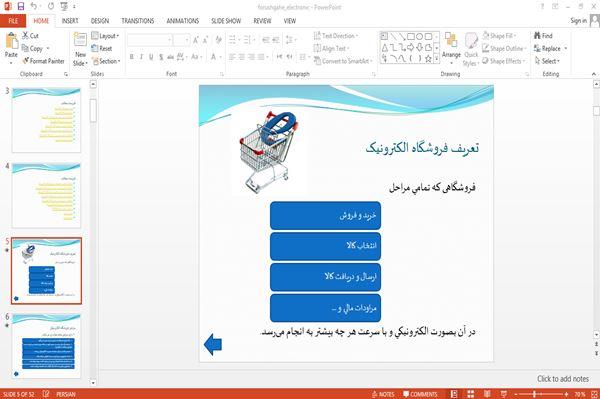This screenshot has width=600, height=399.
Task: Open the Shape Outline dropdown
Action: [504, 49]
